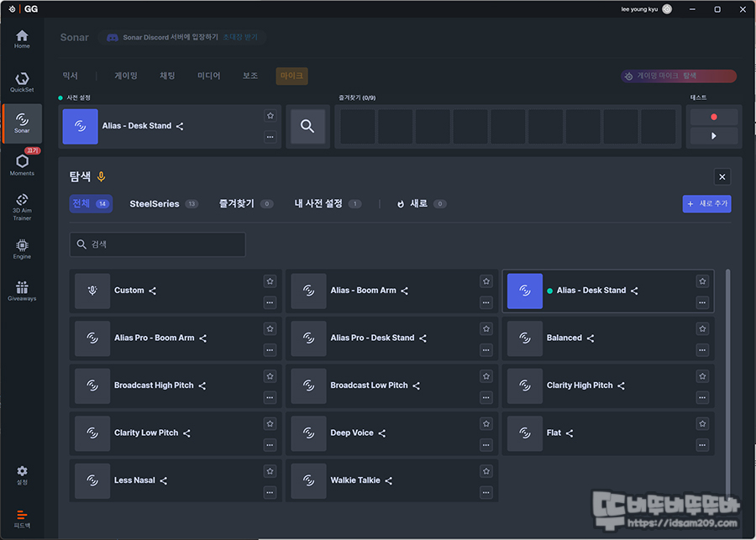Image resolution: width=756 pixels, height=540 pixels.
Task: Share the Less Nasal preset
Action: tap(164, 480)
